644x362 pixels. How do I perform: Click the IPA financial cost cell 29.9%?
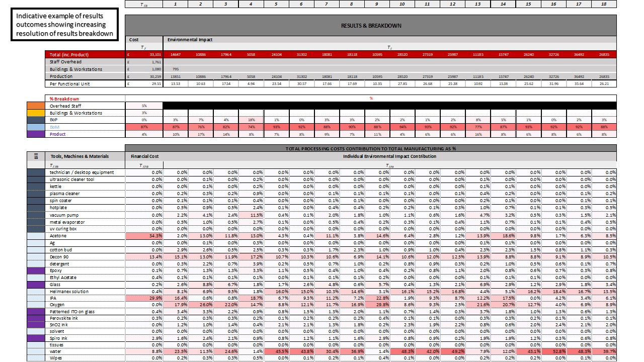point(144,298)
